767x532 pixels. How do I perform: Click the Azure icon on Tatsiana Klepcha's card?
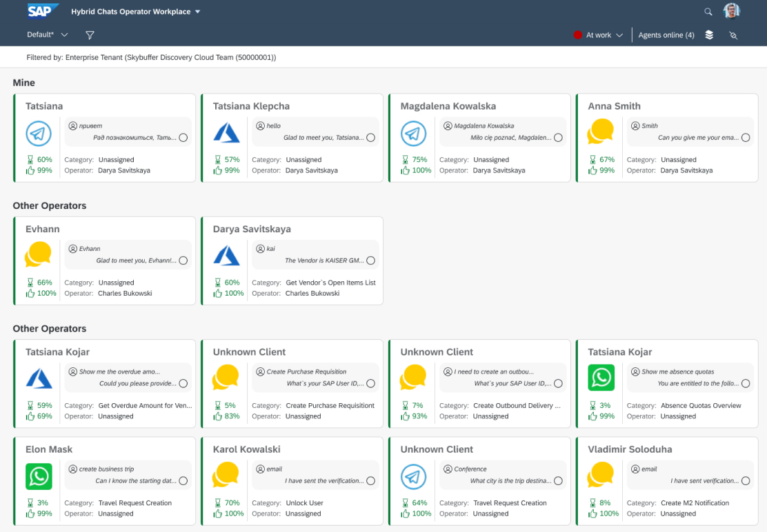coord(226,133)
